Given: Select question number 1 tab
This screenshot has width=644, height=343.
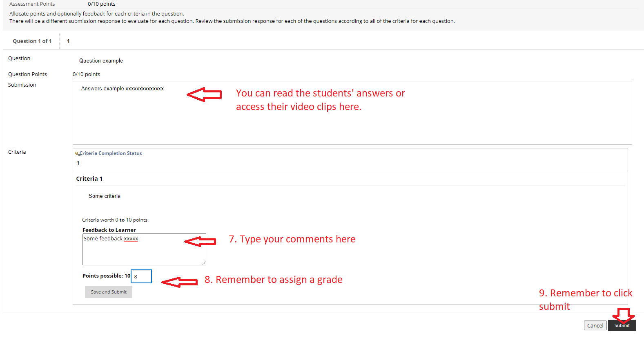Looking at the screenshot, I should (x=68, y=41).
